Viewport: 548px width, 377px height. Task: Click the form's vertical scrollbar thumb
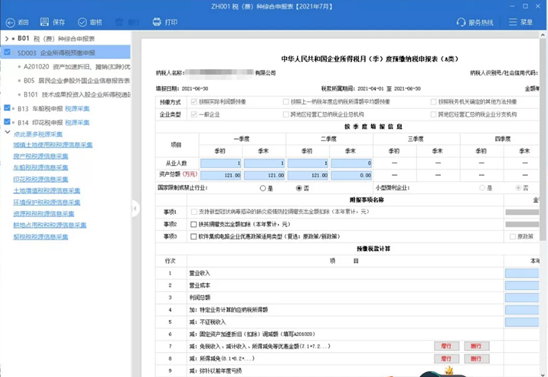(x=543, y=140)
